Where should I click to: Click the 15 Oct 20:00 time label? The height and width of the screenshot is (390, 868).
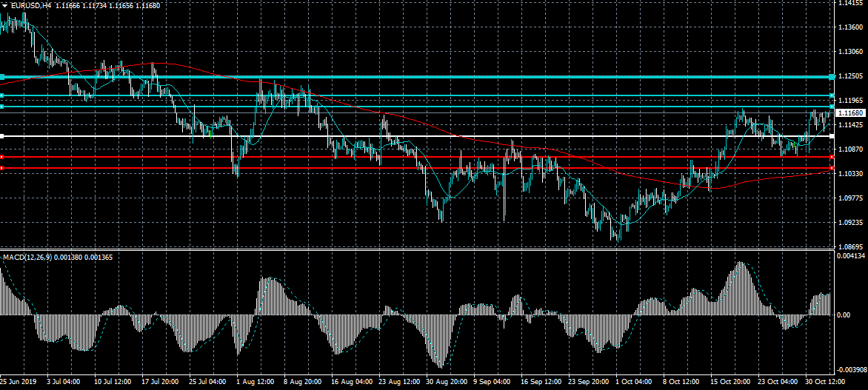730,382
